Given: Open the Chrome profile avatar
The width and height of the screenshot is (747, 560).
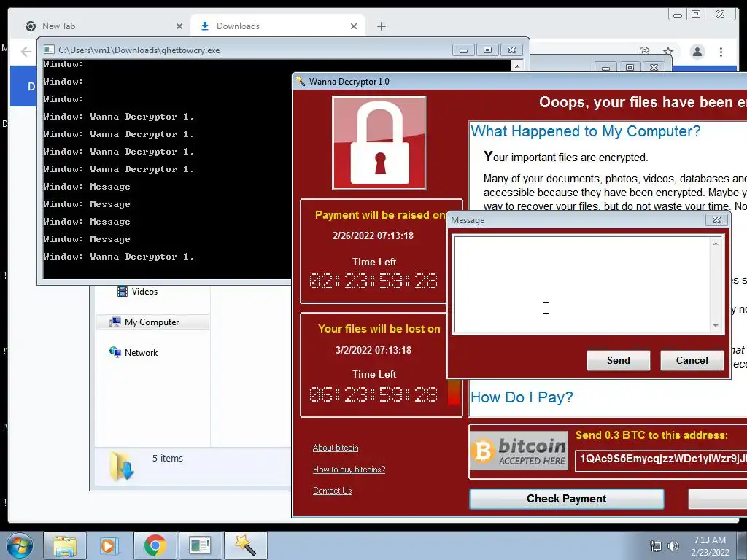Looking at the screenshot, I should point(697,52).
